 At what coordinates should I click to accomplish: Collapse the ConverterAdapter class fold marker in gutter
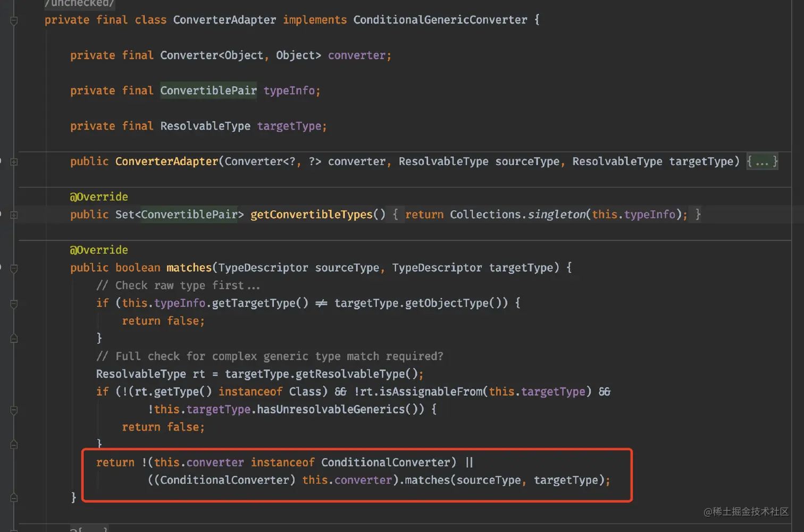[x=14, y=21]
